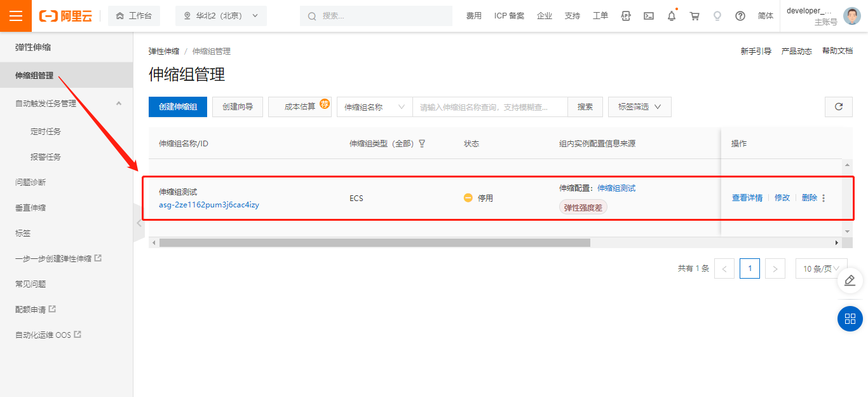Viewport: 868px width, 397px height.
Task: Click the 创建伸缩组 button
Action: (178, 107)
